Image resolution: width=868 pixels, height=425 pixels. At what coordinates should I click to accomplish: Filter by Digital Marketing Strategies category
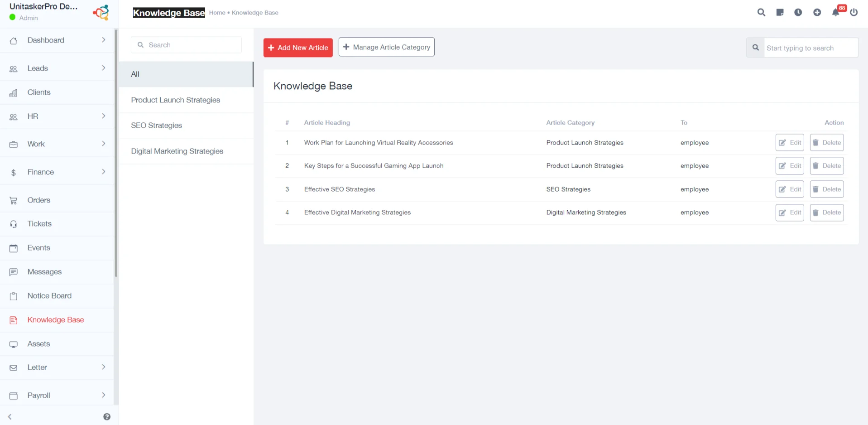[186, 151]
